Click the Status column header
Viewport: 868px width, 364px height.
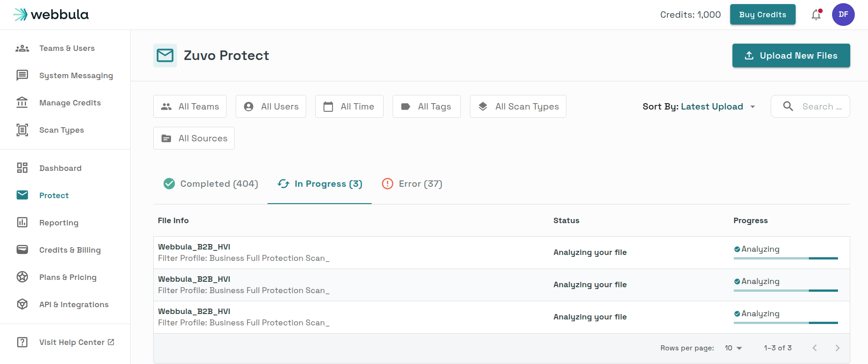566,220
